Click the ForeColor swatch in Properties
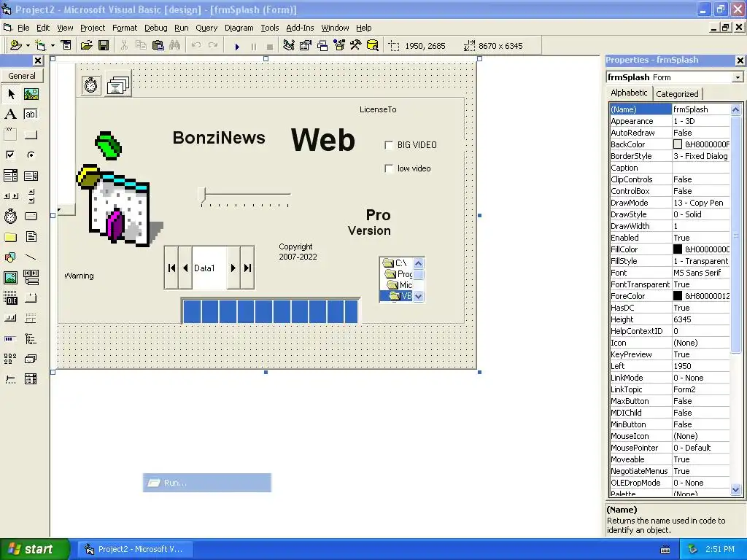The width and height of the screenshot is (747, 560). point(678,296)
